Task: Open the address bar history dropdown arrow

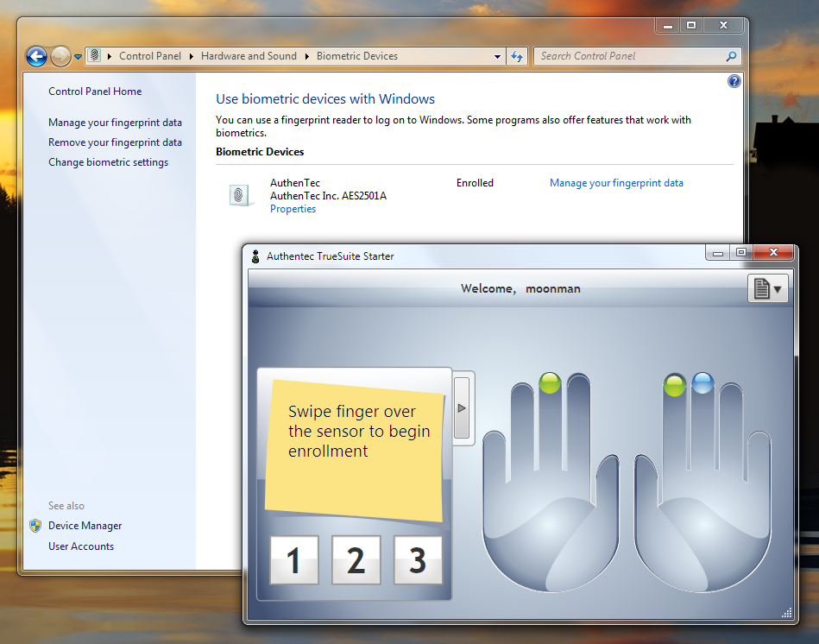Action: [x=497, y=56]
